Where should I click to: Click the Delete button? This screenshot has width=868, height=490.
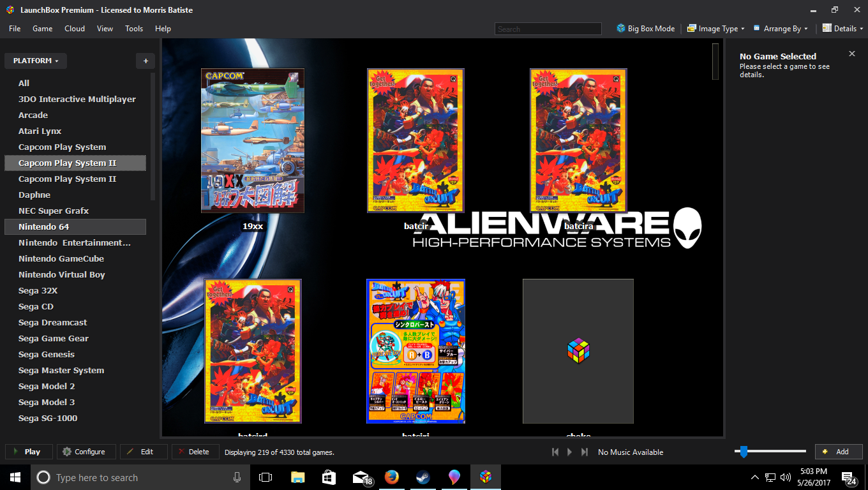point(196,452)
